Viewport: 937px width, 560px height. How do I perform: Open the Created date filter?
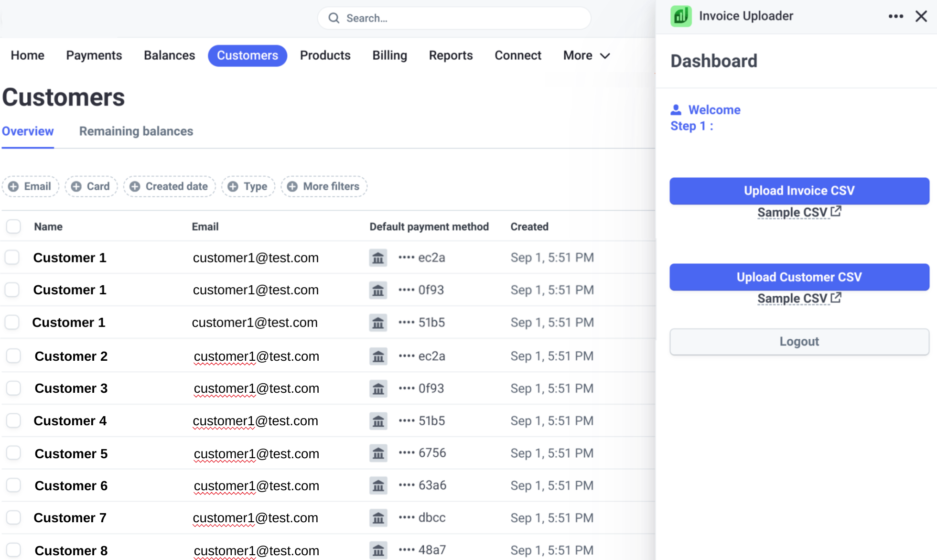[169, 186]
